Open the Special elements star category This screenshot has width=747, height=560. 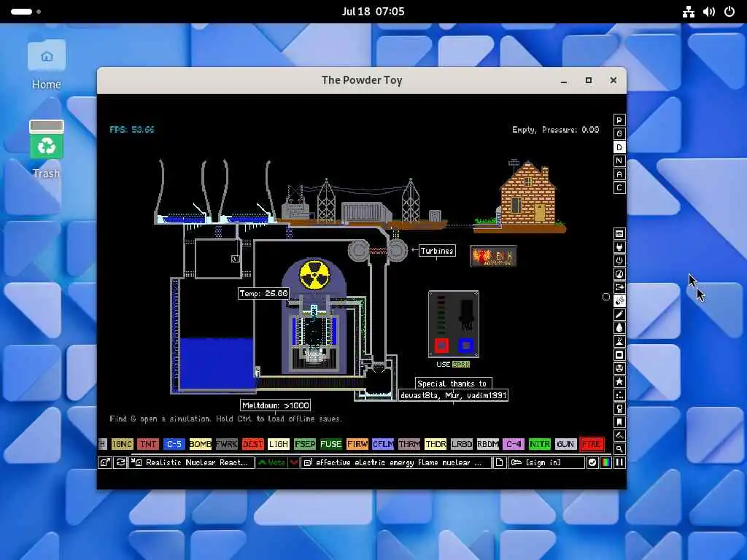click(619, 381)
